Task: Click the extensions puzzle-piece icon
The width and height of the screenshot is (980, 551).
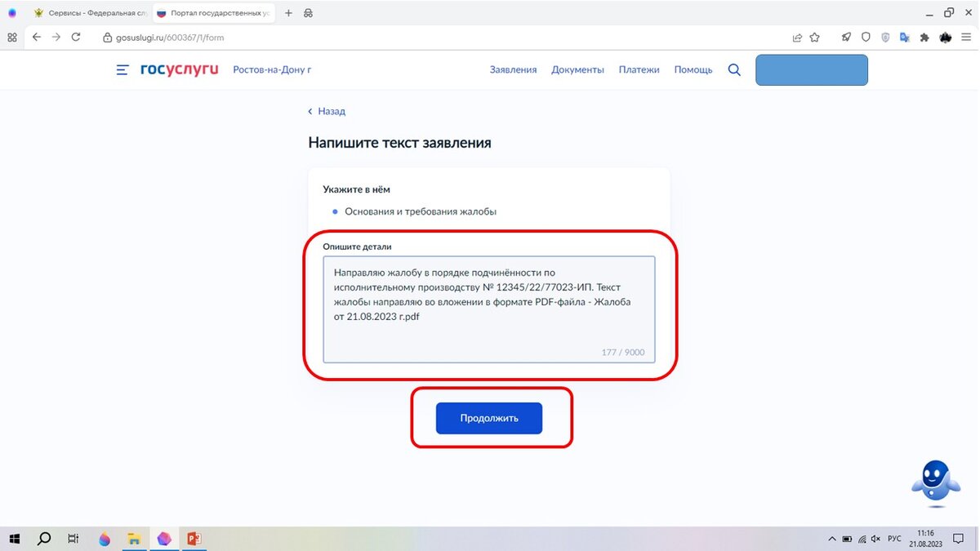Action: tap(924, 37)
